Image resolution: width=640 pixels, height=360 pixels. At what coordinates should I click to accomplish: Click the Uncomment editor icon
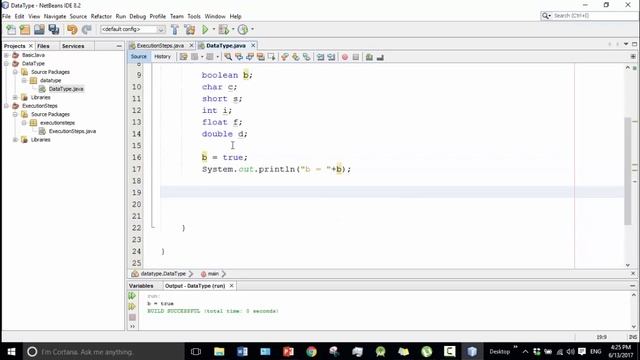pyautogui.click(x=380, y=57)
